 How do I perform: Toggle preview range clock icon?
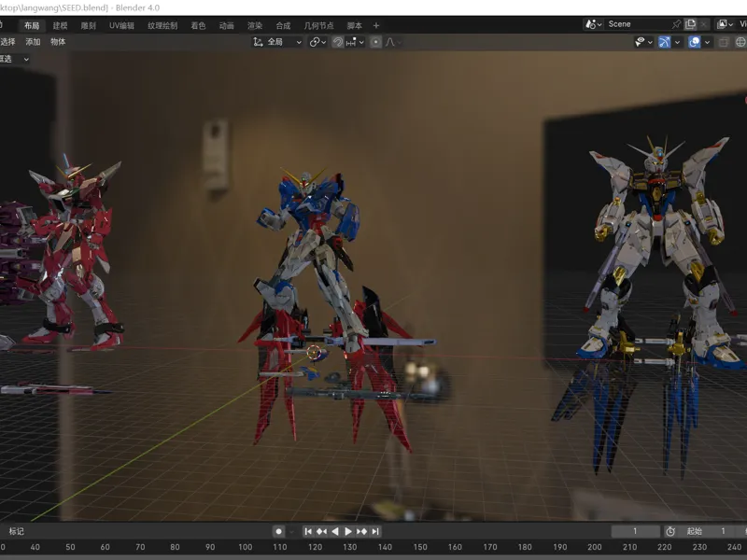670,531
